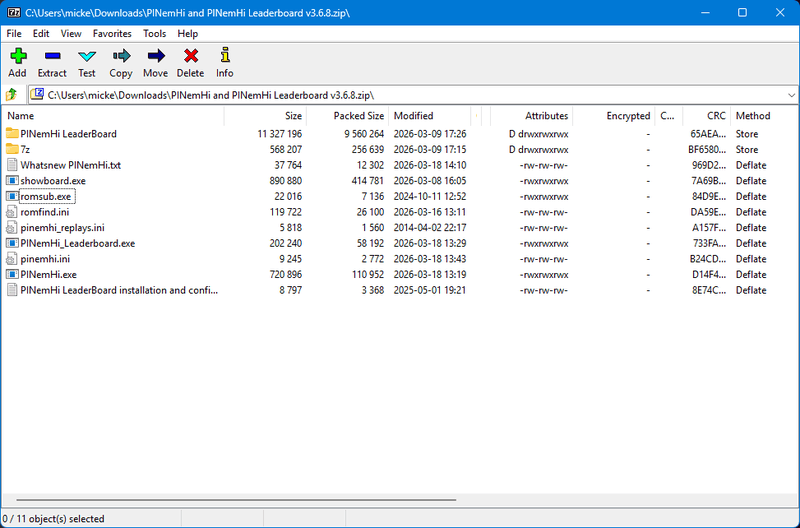
Task: Click the pinemhi_replays.ini file icon
Action: tap(12, 228)
